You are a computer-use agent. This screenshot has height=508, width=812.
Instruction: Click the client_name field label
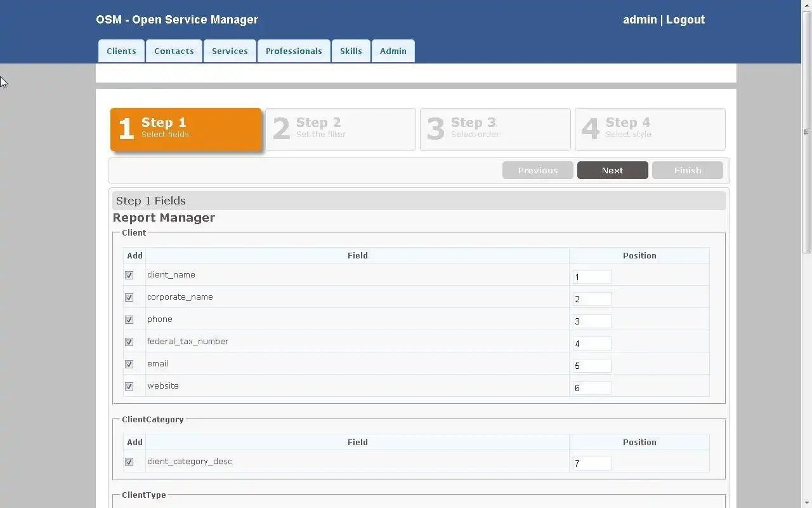[171, 275]
